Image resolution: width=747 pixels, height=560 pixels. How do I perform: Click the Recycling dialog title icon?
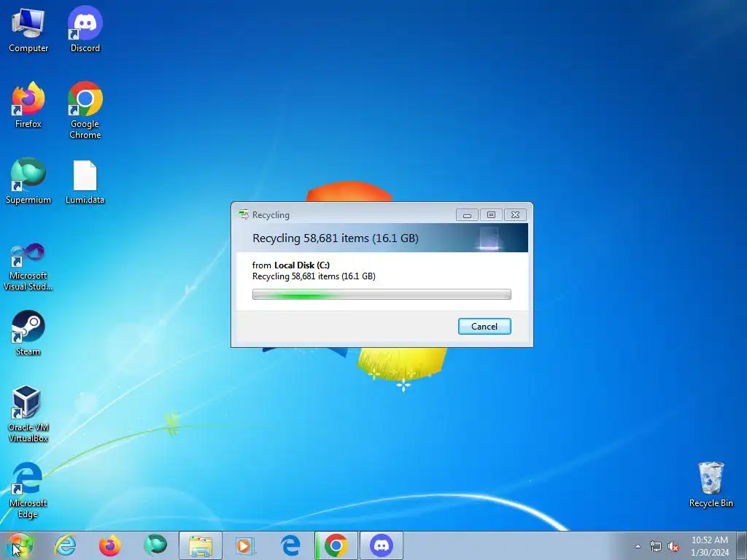[x=244, y=215]
